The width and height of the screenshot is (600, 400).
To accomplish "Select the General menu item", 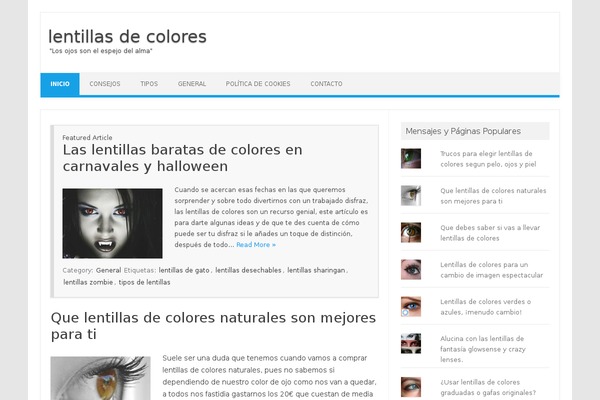I will tap(192, 84).
